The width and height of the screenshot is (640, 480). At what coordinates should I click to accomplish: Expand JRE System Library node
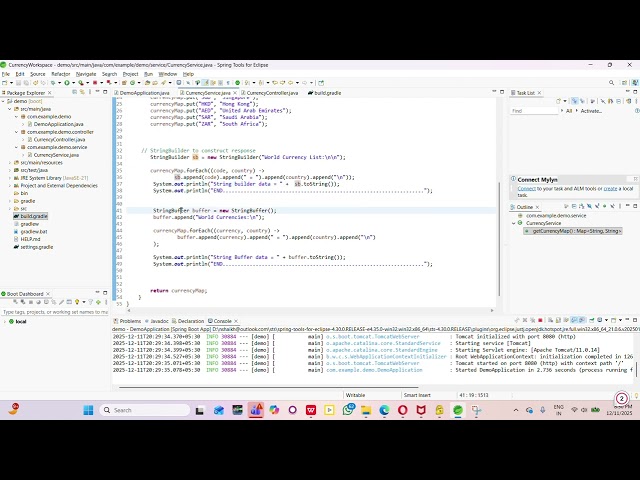point(10,178)
